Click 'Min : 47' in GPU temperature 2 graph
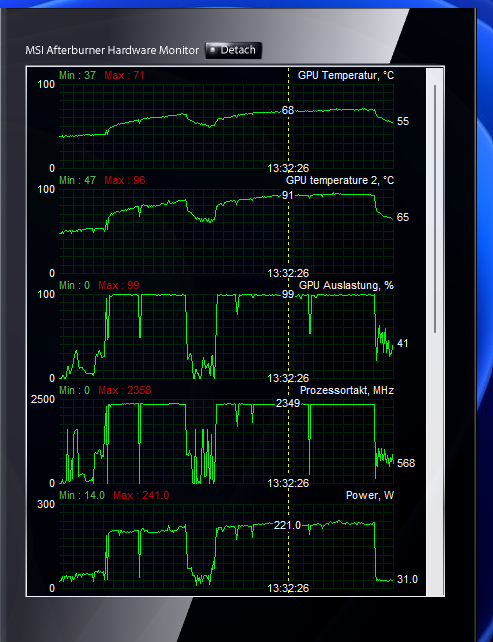This screenshot has height=642, width=493. click(77, 180)
